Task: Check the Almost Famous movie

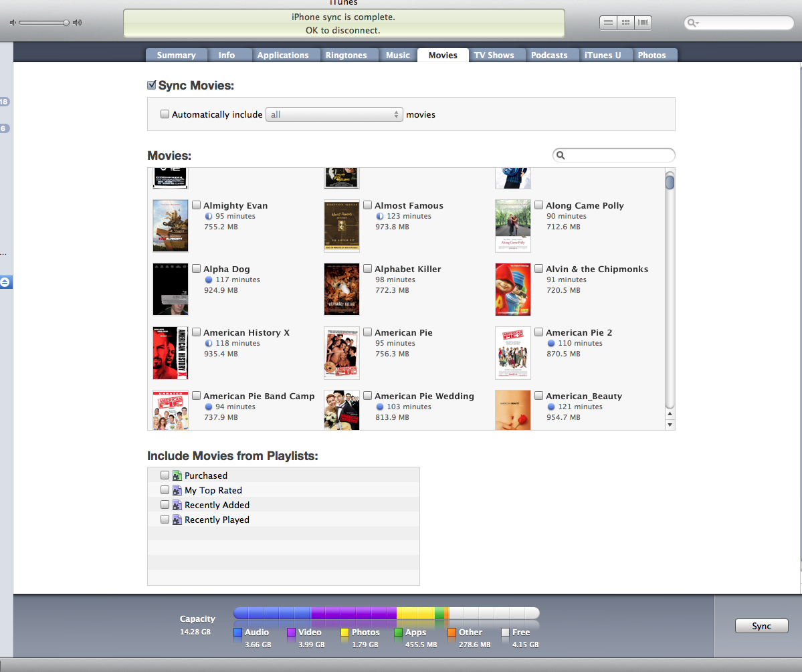Action: [367, 205]
